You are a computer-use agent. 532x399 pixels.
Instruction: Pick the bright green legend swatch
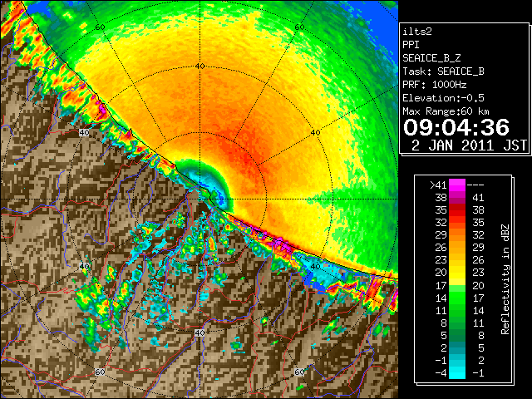click(457, 297)
